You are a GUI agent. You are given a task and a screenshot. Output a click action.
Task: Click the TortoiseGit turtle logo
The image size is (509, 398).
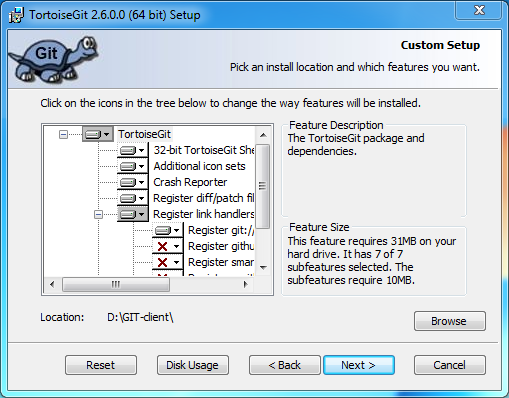53,59
